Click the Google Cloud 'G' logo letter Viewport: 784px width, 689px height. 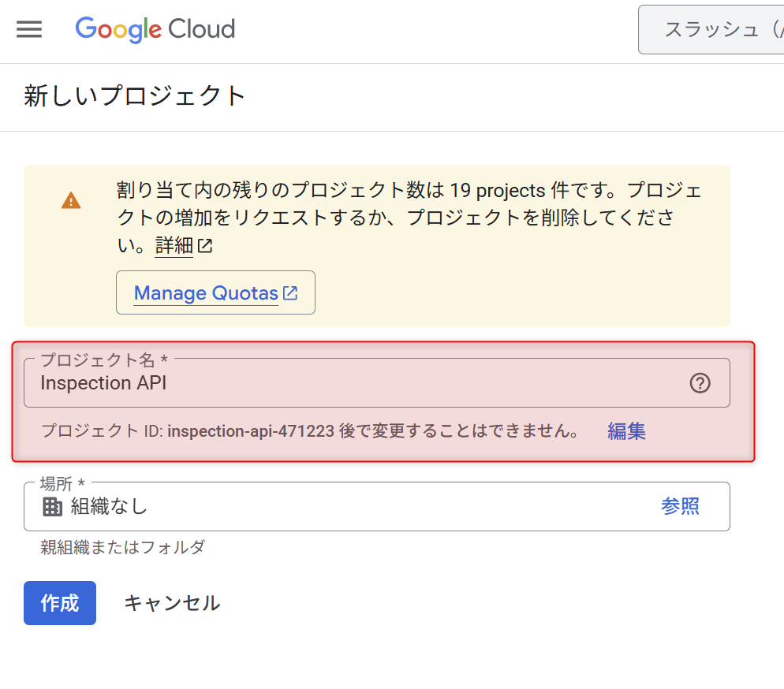click(84, 30)
